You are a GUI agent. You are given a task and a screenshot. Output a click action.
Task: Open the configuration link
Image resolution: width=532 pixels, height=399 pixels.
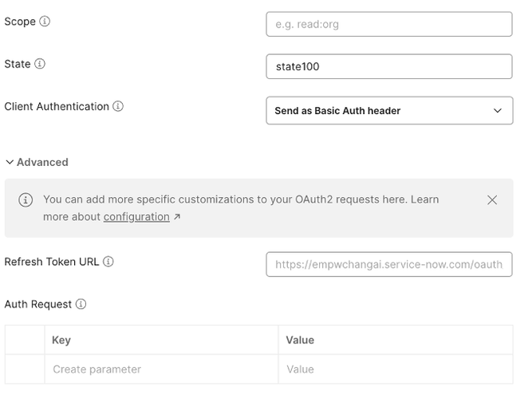[x=136, y=217]
